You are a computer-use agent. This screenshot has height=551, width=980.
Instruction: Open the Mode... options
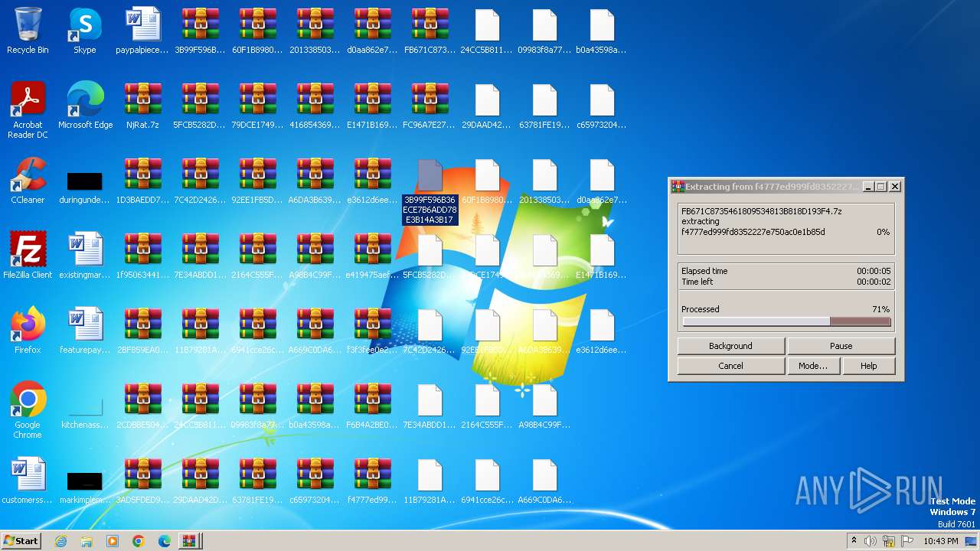tap(813, 366)
